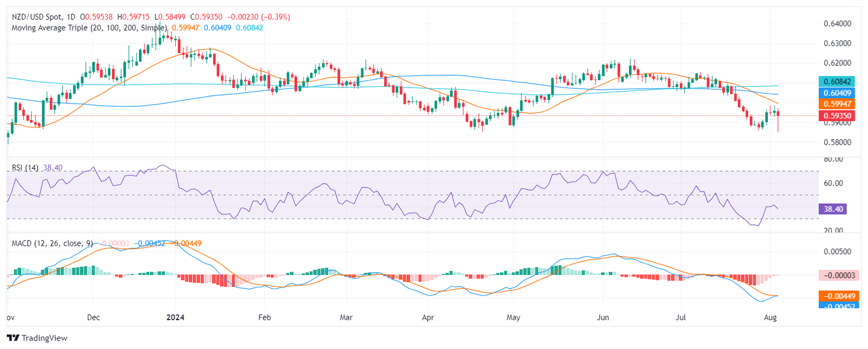Click the pink -0.00003 MACD histogram tag

[838, 275]
